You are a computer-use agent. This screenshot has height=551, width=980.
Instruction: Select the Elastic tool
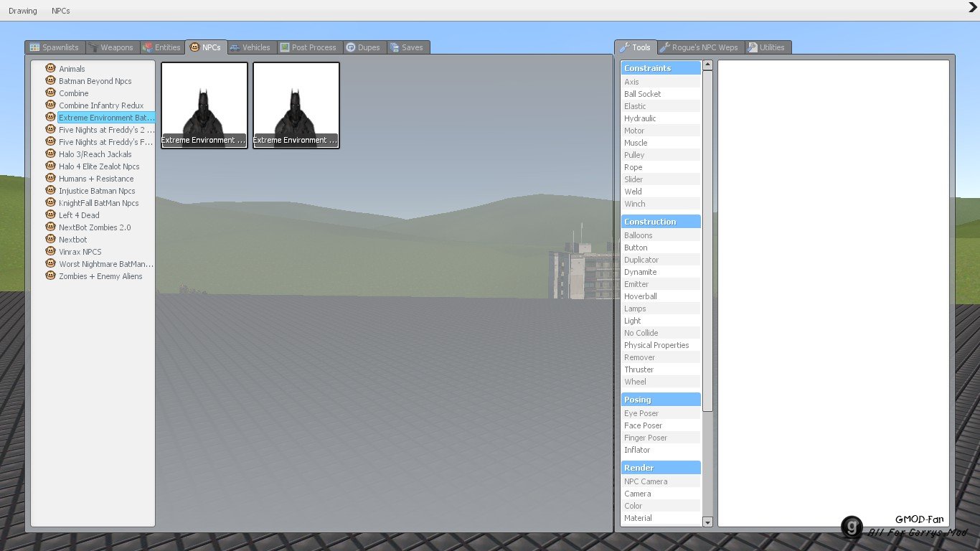(661, 106)
